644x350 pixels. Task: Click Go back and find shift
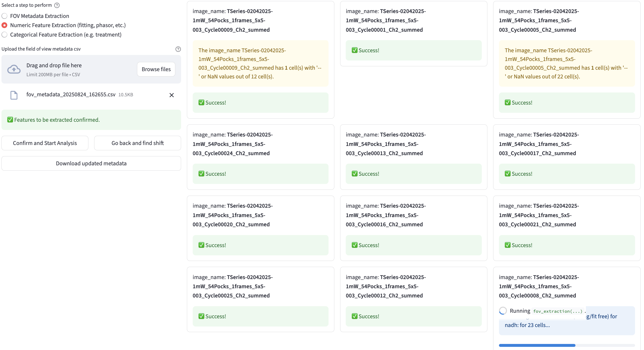point(138,143)
